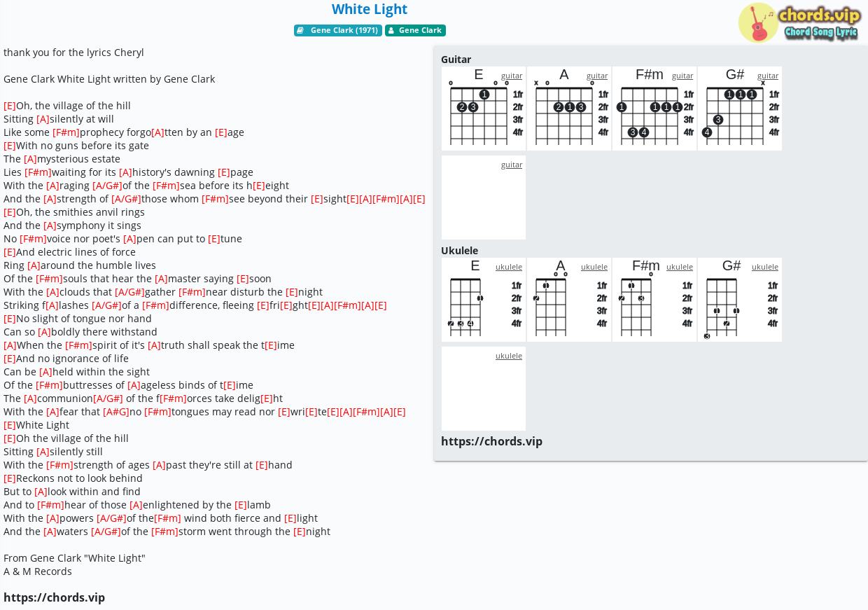Click the ukulele link next to E chord

[509, 267]
